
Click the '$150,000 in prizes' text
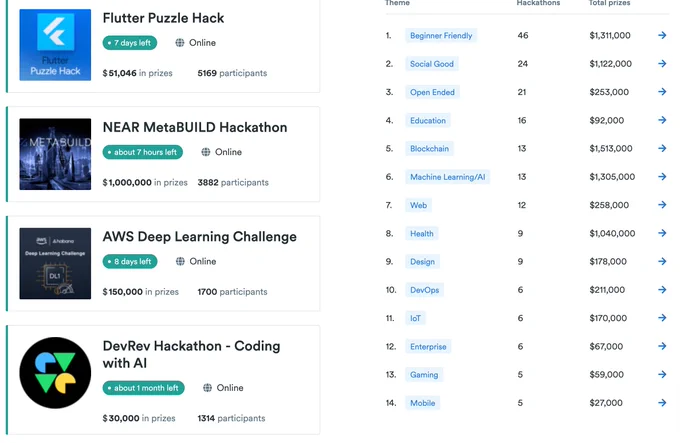141,292
